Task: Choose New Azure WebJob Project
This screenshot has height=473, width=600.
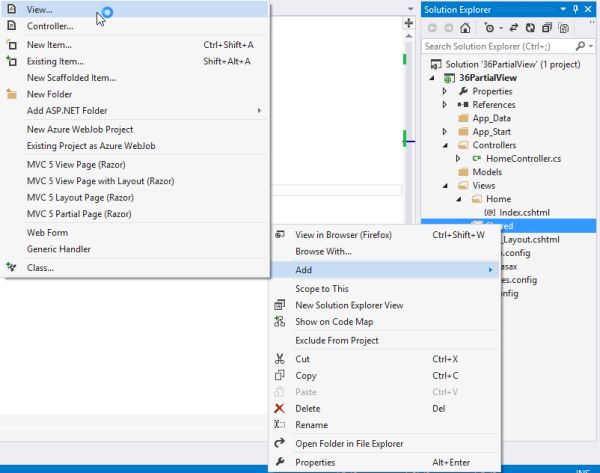Action: coord(135,129)
